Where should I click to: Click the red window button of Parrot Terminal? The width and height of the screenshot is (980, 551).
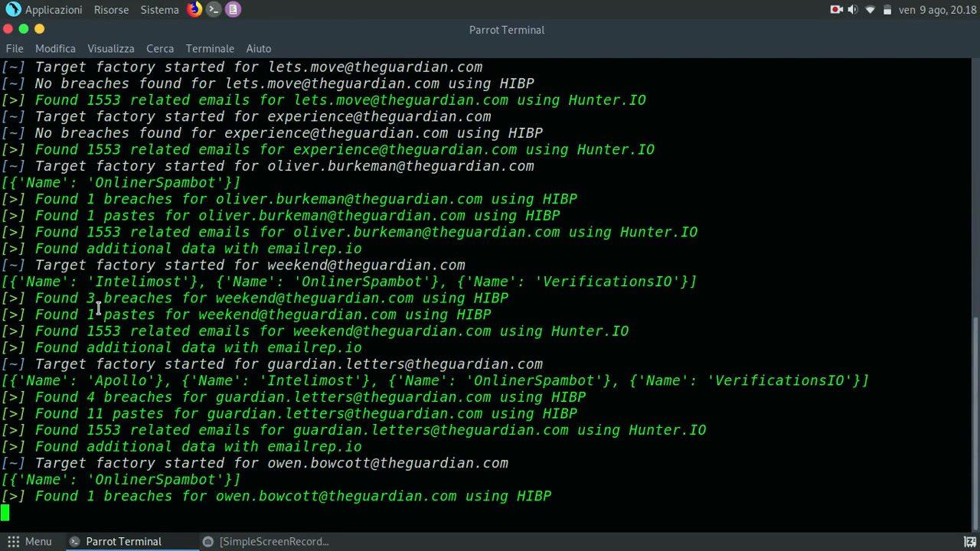pyautogui.click(x=8, y=29)
